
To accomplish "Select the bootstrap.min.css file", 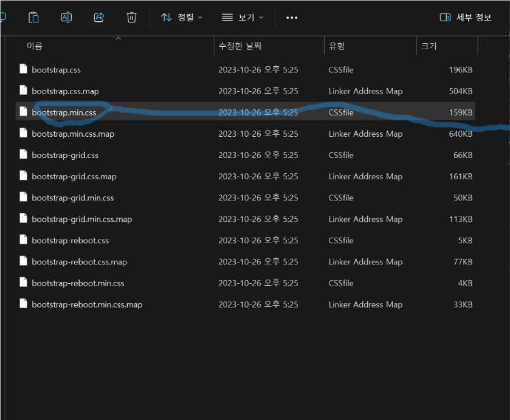I will 245,112.
